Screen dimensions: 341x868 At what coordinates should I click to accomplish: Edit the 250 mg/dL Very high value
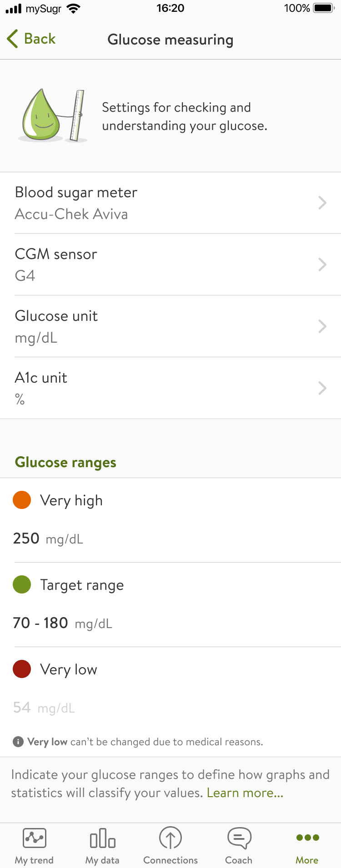pos(48,539)
